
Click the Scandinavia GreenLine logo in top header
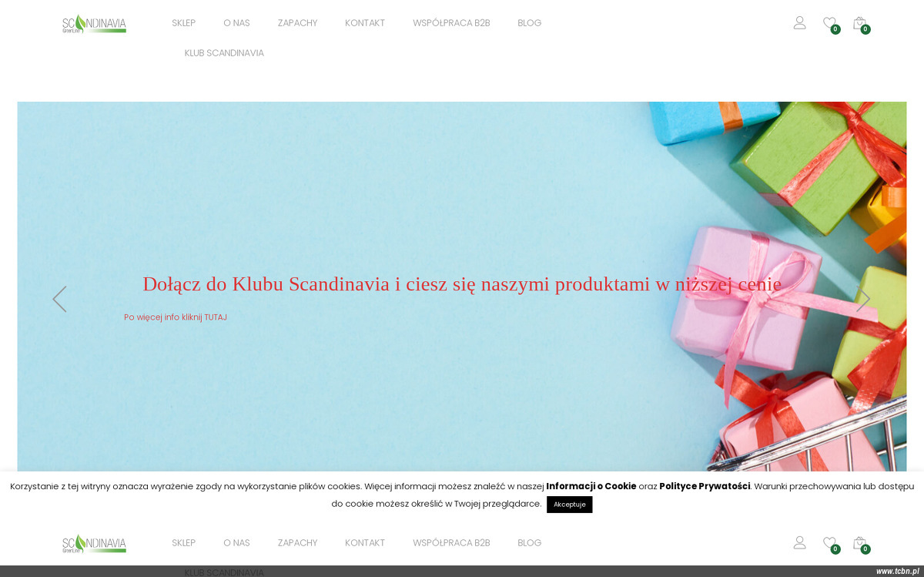coord(94,24)
